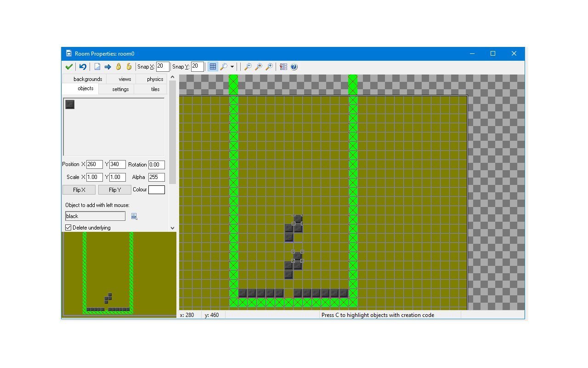588x368 pixels.
Task: Click the Flip X button
Action: [79, 190]
